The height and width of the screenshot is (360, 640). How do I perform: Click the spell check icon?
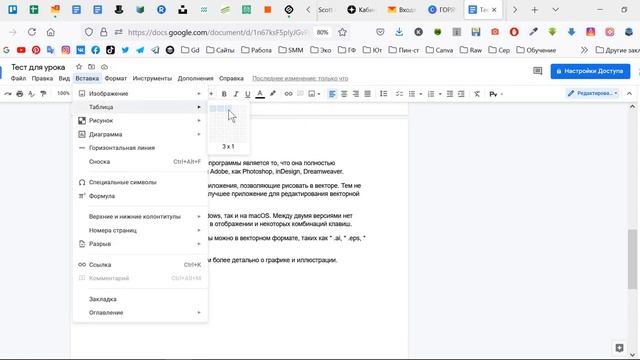tap(31, 94)
